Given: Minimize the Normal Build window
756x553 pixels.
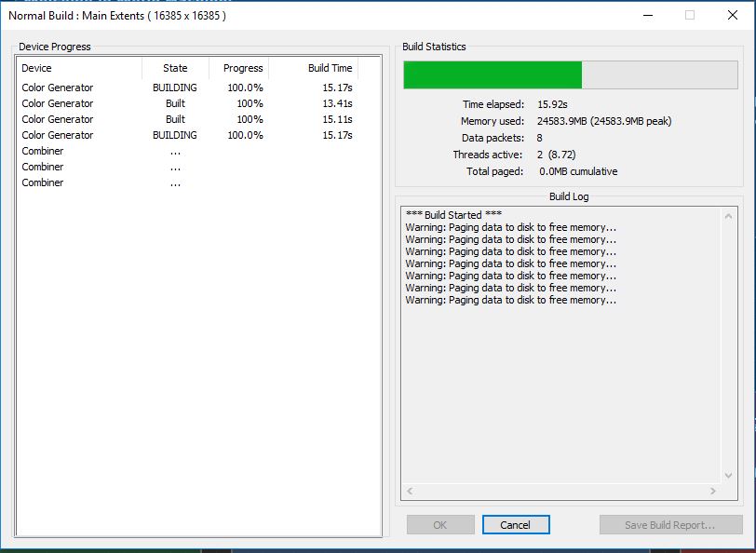Looking at the screenshot, I should 648,16.
